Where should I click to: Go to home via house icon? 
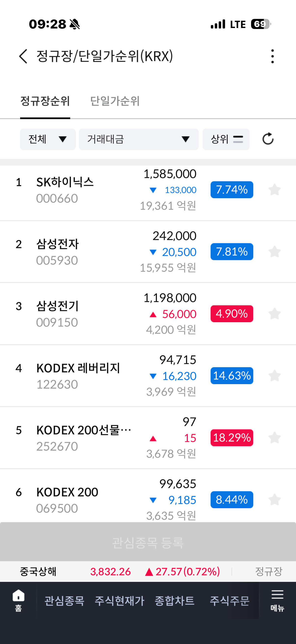coord(18,600)
